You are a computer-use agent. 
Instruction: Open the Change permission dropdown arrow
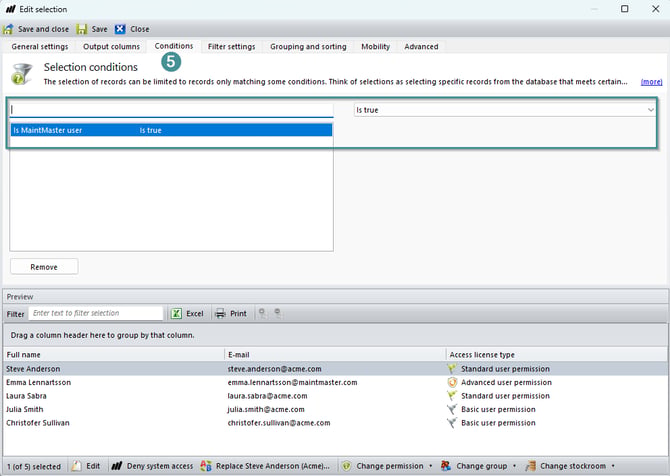(431, 466)
